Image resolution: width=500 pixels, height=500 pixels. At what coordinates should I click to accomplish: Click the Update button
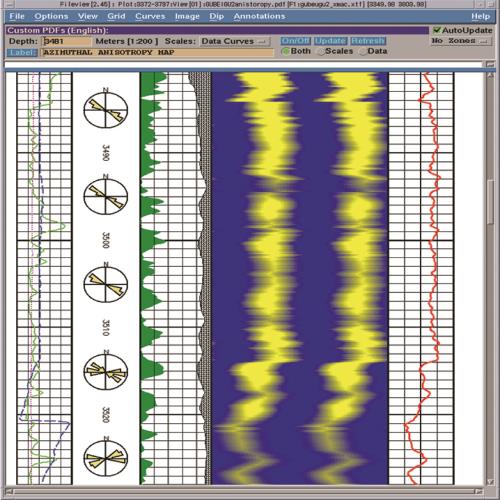click(x=330, y=41)
